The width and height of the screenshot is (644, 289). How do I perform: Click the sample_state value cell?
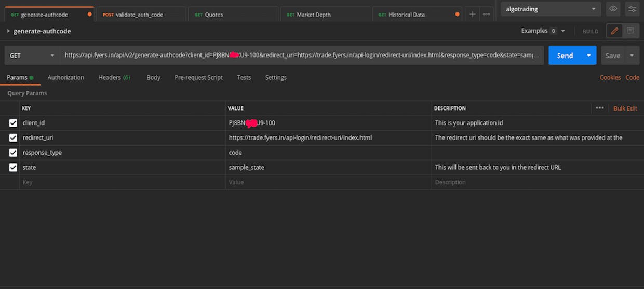(328, 168)
